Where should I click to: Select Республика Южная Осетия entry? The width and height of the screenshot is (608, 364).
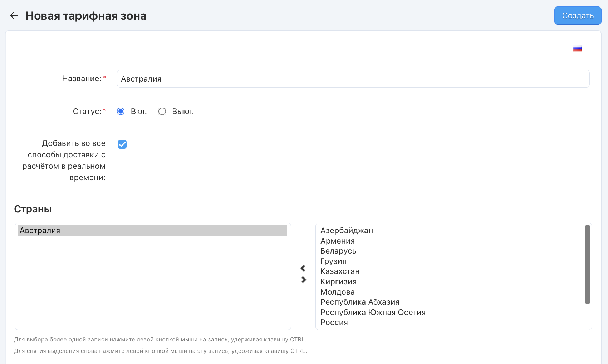(373, 313)
